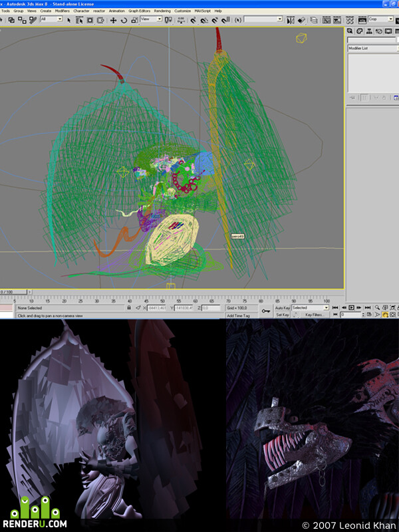Image resolution: width=399 pixels, height=532 pixels.
Task: Open the Character menu
Action: point(81,11)
